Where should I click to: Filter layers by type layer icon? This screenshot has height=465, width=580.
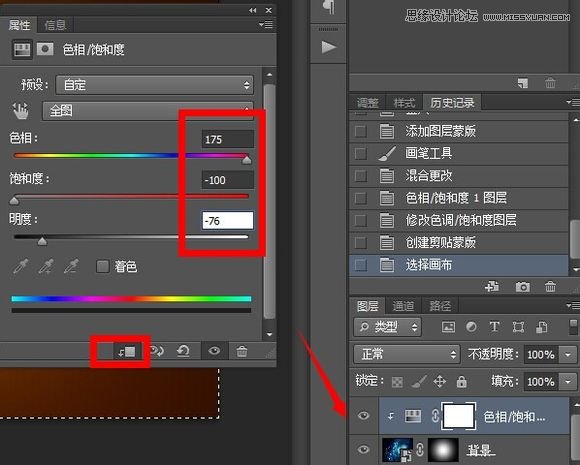495,327
